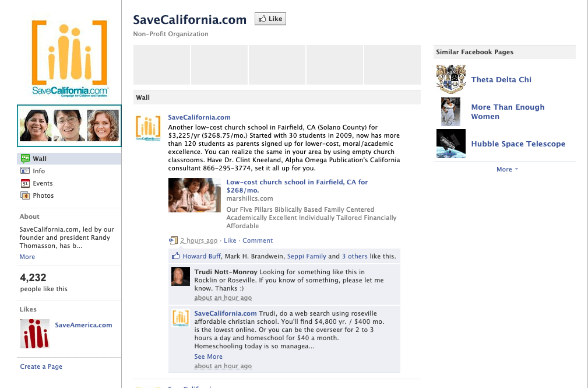Viewport: 588px width, 388px height.
Task: Like the church school wall post
Action: [x=230, y=240]
